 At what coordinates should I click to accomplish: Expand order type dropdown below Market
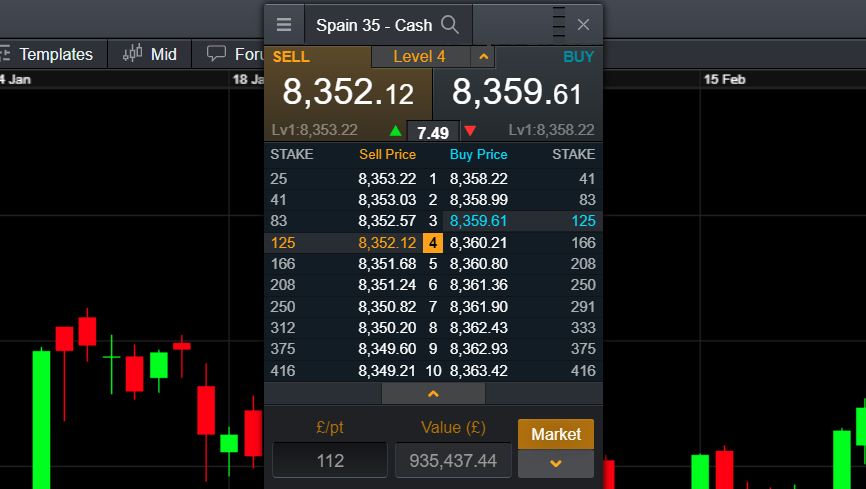tap(556, 464)
